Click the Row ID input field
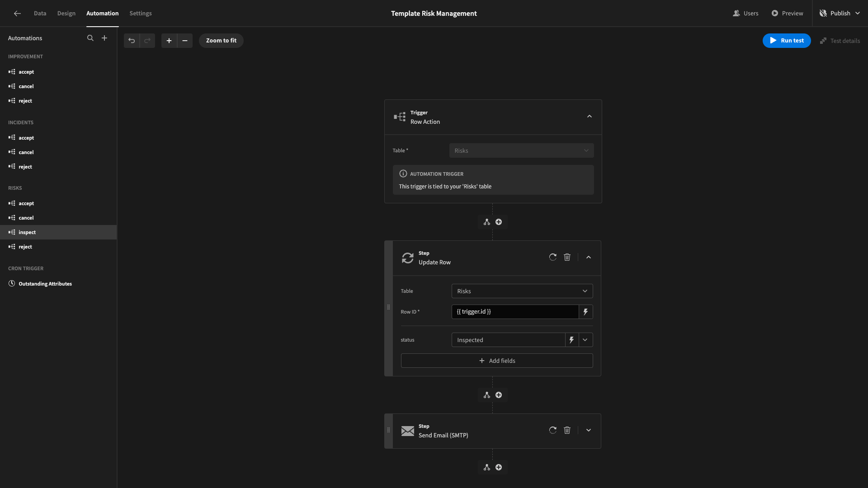The height and width of the screenshot is (488, 868). [515, 312]
